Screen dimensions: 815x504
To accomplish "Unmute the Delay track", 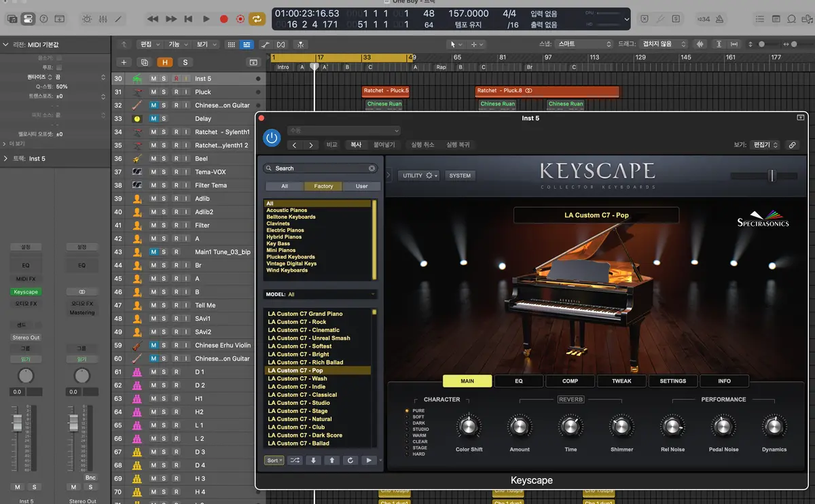I will [x=153, y=118].
